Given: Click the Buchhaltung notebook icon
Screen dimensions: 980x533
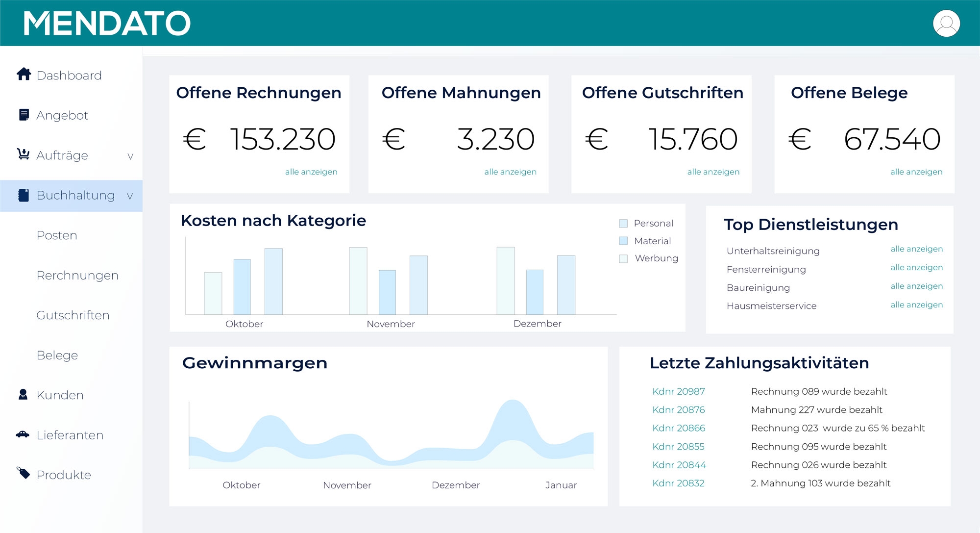Looking at the screenshot, I should pyautogui.click(x=24, y=195).
